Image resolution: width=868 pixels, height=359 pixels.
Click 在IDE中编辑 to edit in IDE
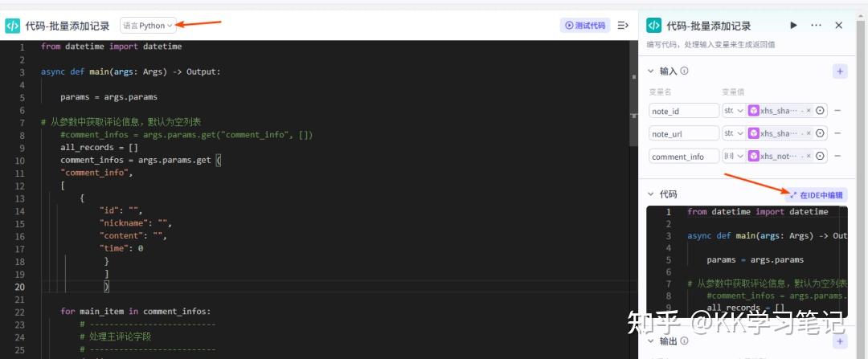coord(817,194)
